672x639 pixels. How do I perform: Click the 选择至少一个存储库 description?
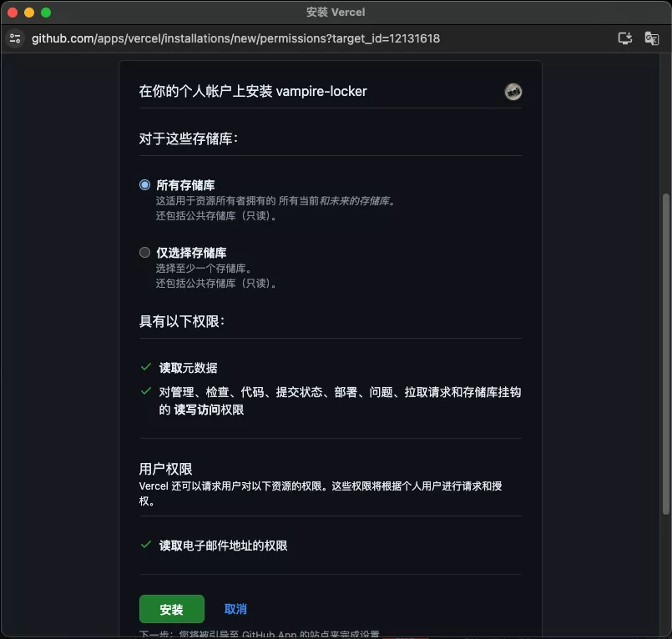point(204,269)
